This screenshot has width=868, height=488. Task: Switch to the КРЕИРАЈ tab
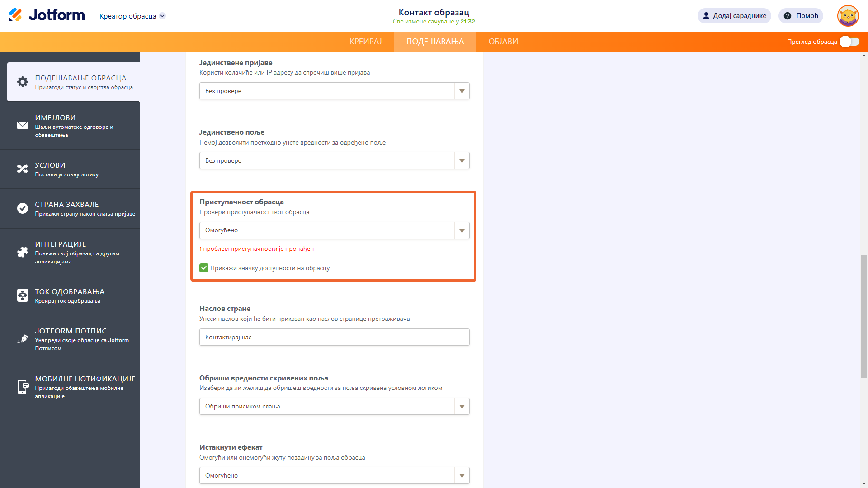[365, 42]
